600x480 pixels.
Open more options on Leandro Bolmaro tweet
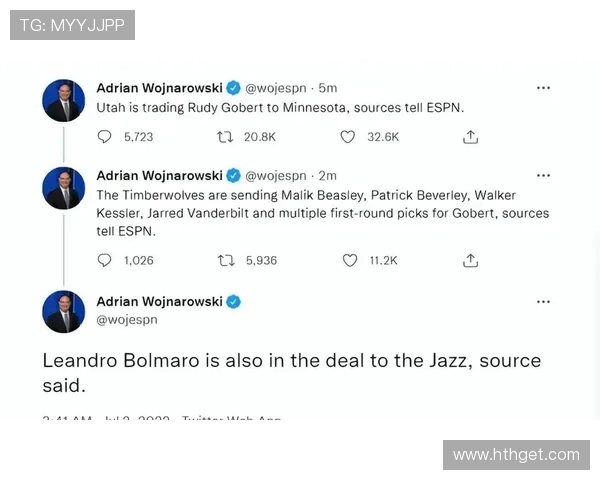point(543,302)
